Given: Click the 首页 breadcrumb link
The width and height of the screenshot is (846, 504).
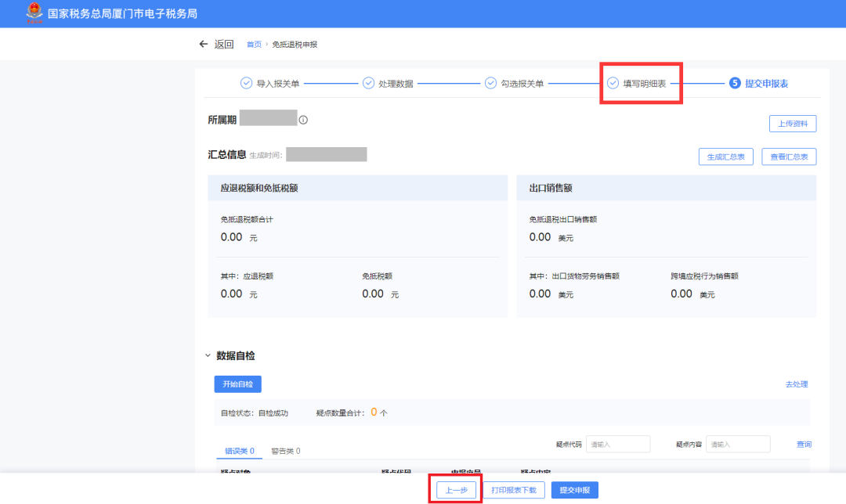Looking at the screenshot, I should pyautogui.click(x=254, y=45).
